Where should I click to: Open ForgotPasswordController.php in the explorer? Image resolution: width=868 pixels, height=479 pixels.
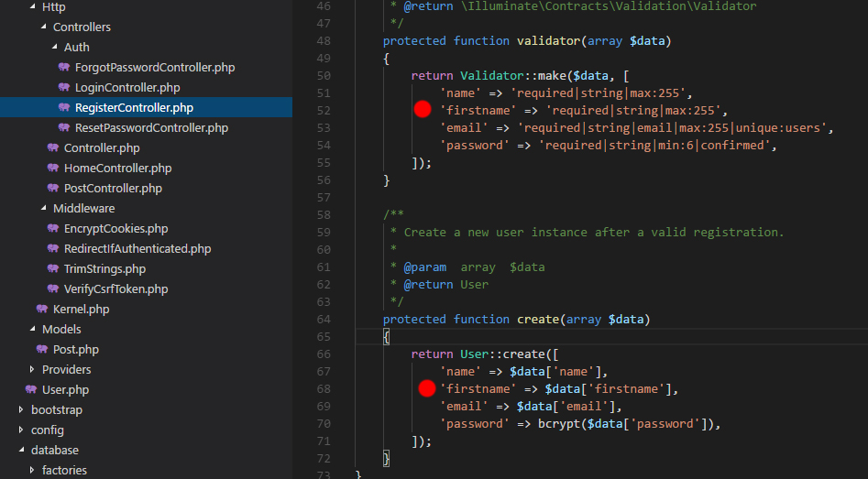155,68
